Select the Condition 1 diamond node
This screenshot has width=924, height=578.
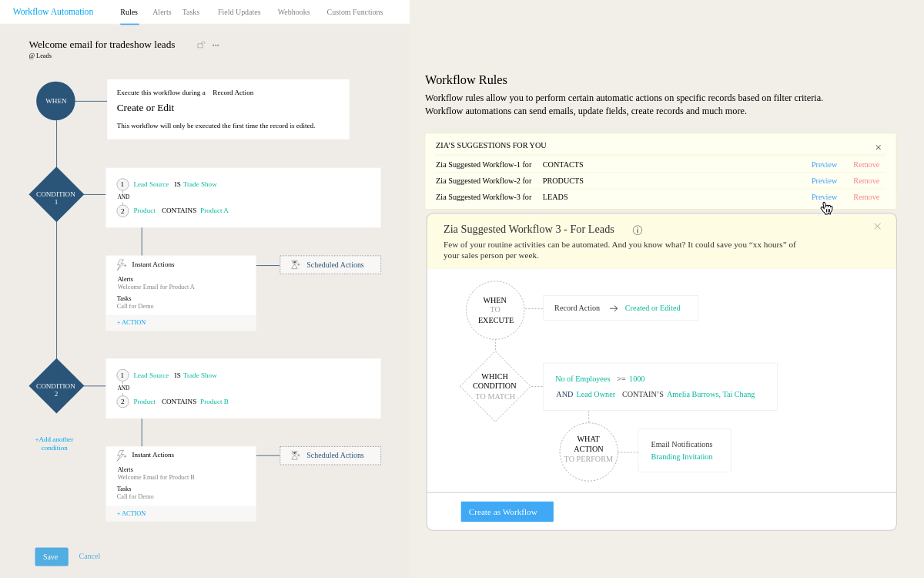(x=55, y=194)
